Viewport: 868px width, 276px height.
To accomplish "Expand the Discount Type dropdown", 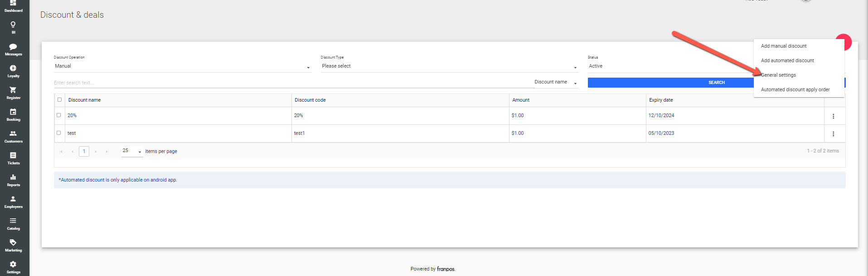I will pyautogui.click(x=450, y=66).
